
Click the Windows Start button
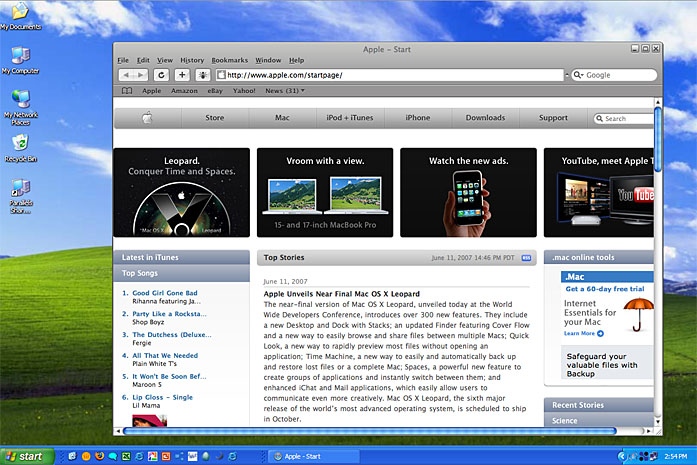tap(24, 456)
